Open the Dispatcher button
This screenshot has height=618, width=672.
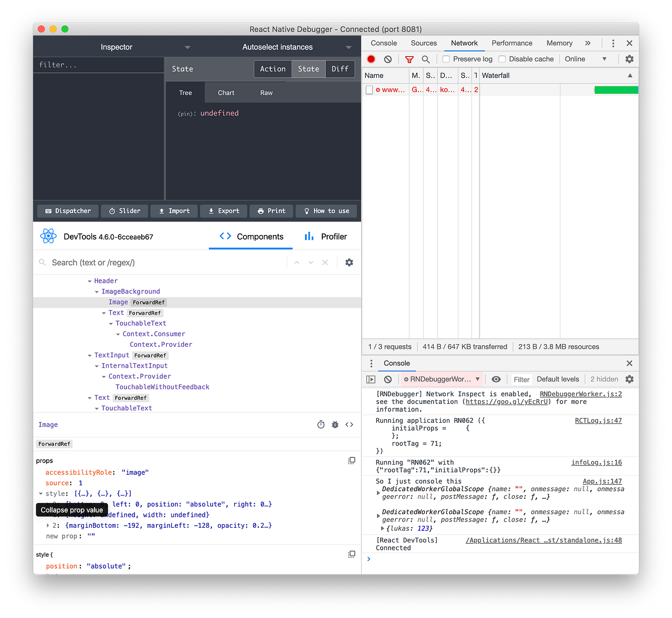(x=68, y=211)
